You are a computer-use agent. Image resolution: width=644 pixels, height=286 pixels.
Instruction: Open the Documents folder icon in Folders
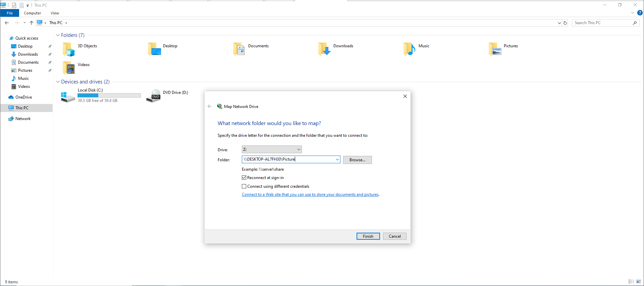(x=239, y=49)
